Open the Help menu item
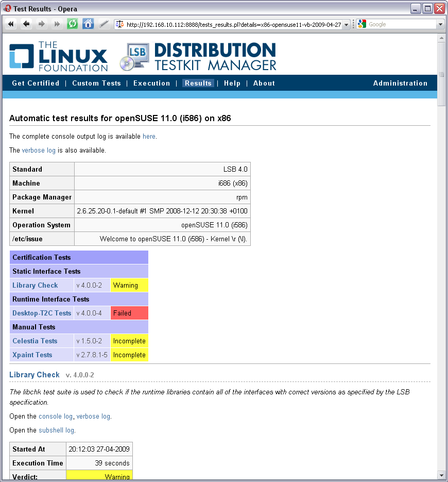448x482 pixels. (232, 84)
